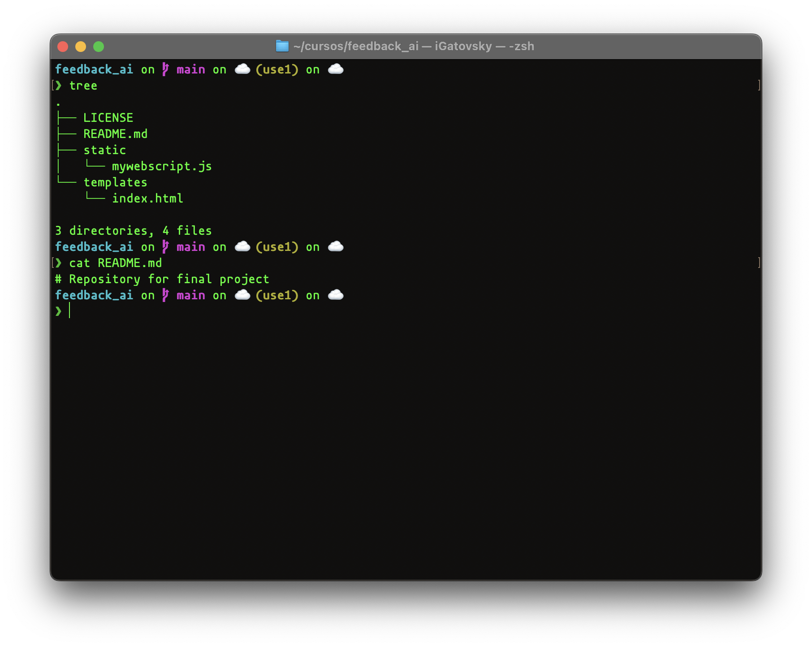812x647 pixels.
Task: Click 'feedback_ai' in the second prompt line
Action: click(x=94, y=247)
